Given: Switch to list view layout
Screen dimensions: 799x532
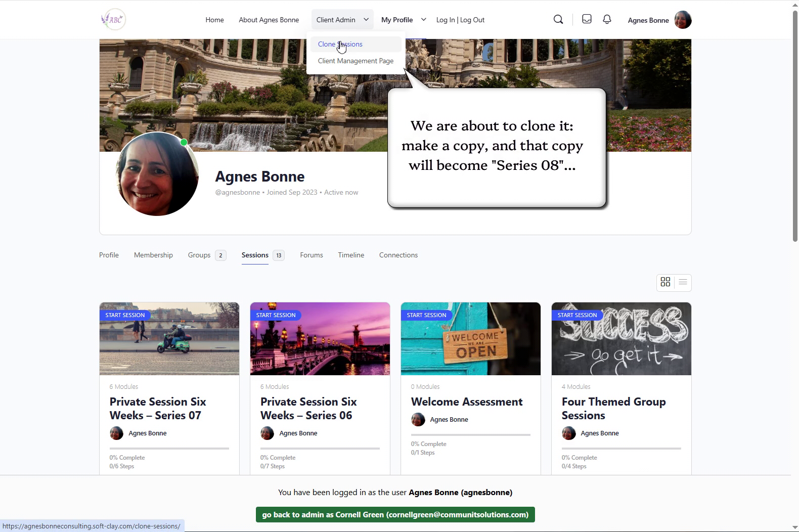Looking at the screenshot, I should pyautogui.click(x=683, y=282).
